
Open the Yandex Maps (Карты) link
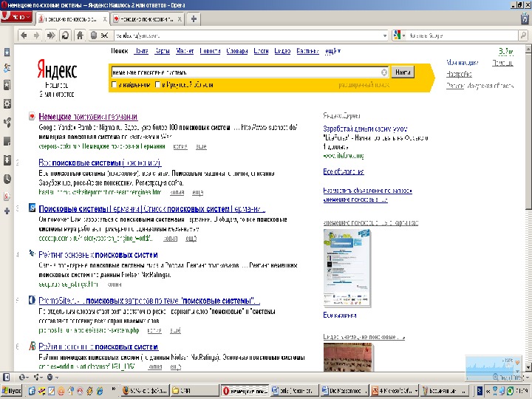point(162,51)
